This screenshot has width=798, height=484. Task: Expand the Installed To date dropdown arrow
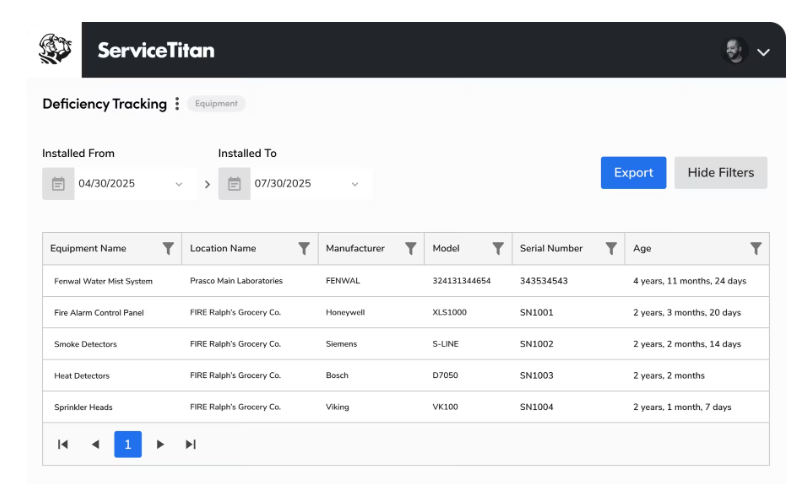tap(355, 184)
